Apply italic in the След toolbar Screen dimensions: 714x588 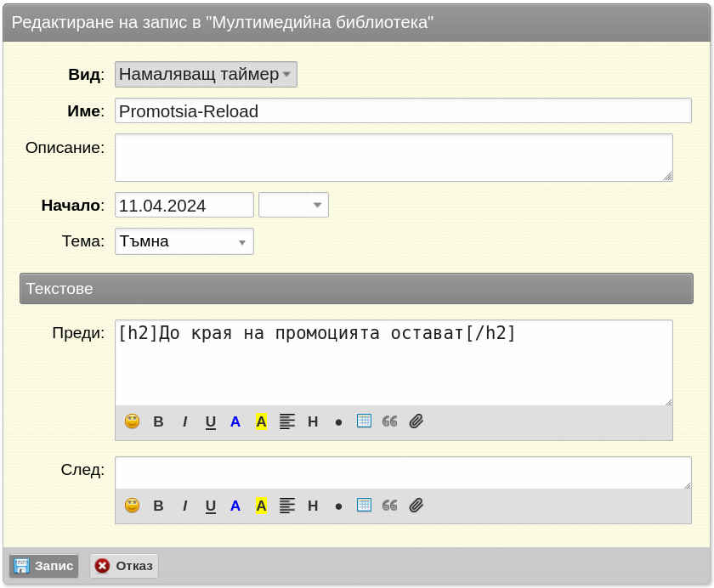pyautogui.click(x=184, y=506)
